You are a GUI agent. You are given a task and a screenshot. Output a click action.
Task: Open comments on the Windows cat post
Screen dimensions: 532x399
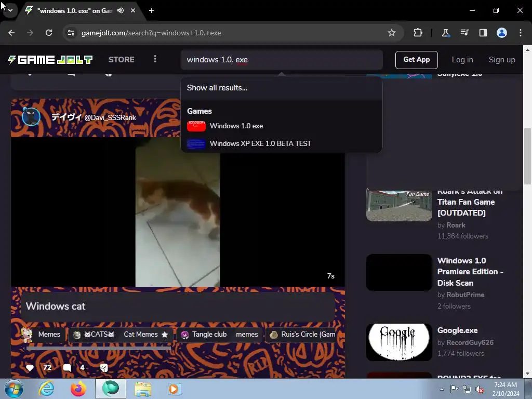tap(67, 368)
